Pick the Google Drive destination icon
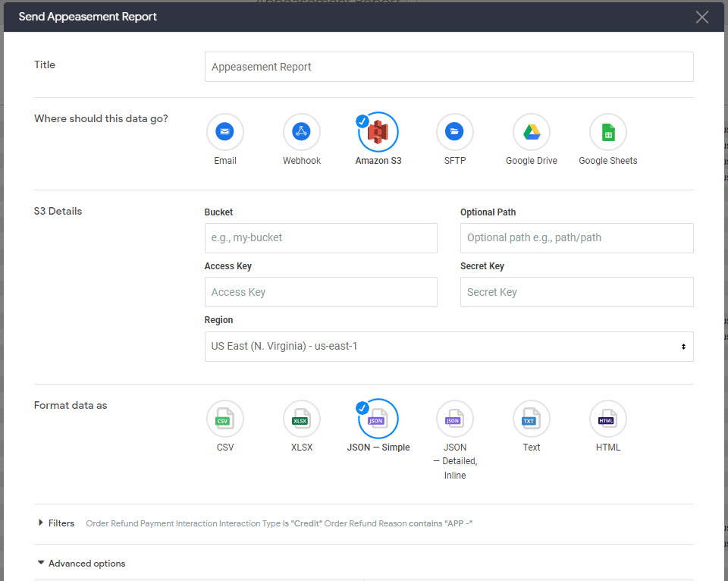Viewport: 728px width, 581px height. (x=531, y=130)
